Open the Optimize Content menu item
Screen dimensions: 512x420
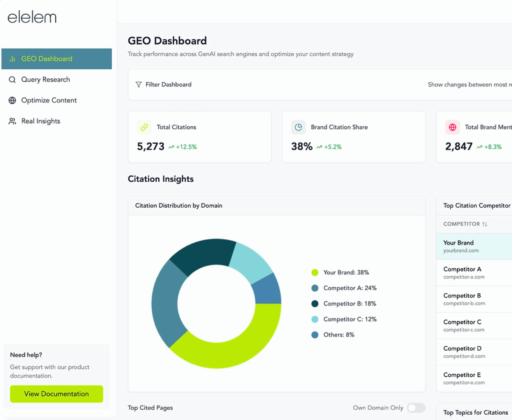pyautogui.click(x=49, y=100)
